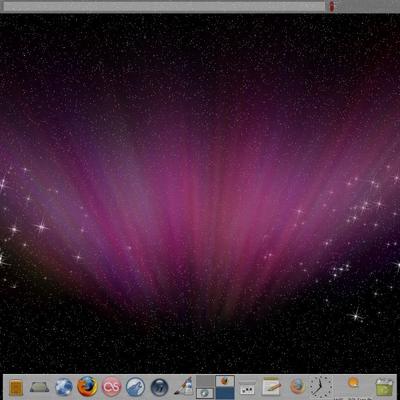Click the gray desktop tray icon in dock
Screen dimensions: 400x400
pyautogui.click(x=39, y=387)
